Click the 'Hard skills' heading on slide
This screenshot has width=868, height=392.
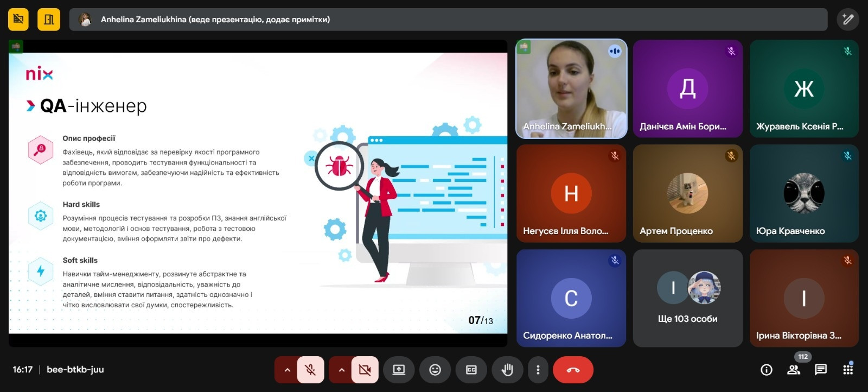coord(81,205)
